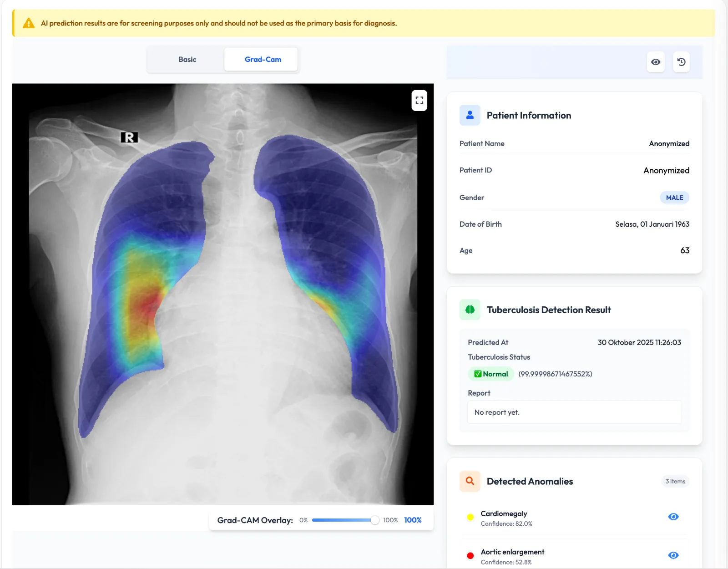The height and width of the screenshot is (569, 728).
Task: Click the Aortic enlargement label
Action: click(x=512, y=552)
